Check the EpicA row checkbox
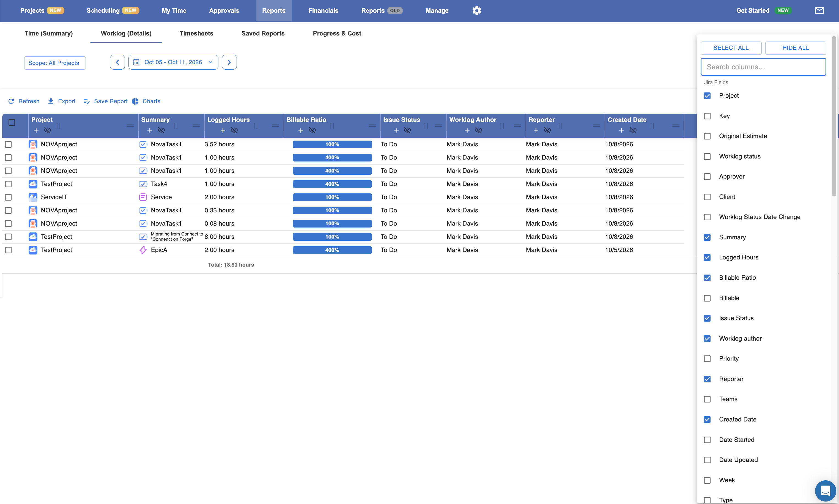Screen dimensions: 839x504 pyautogui.click(x=8, y=250)
